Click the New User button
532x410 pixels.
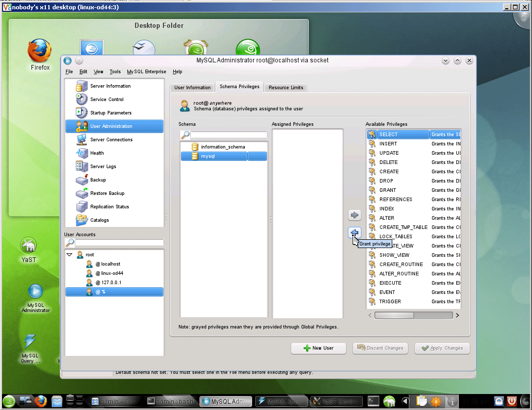(318, 348)
